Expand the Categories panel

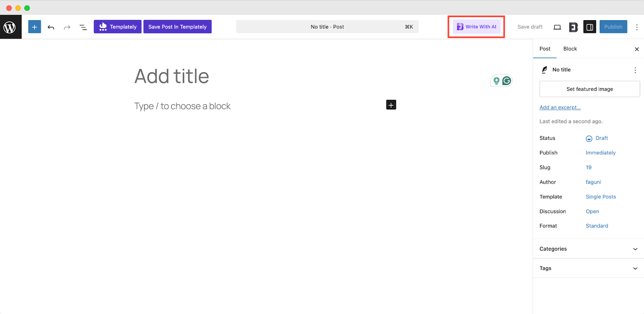click(588, 249)
